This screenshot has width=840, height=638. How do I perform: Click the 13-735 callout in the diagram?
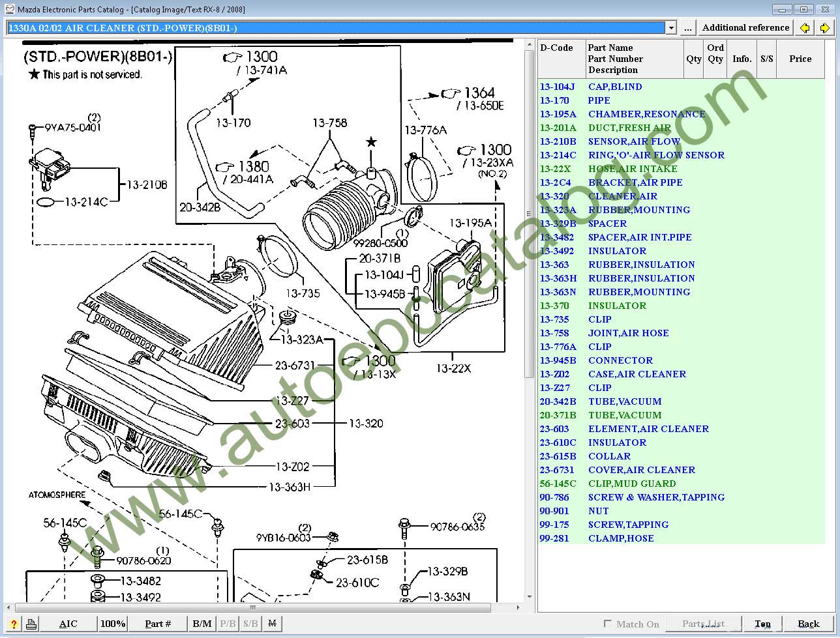point(303,294)
